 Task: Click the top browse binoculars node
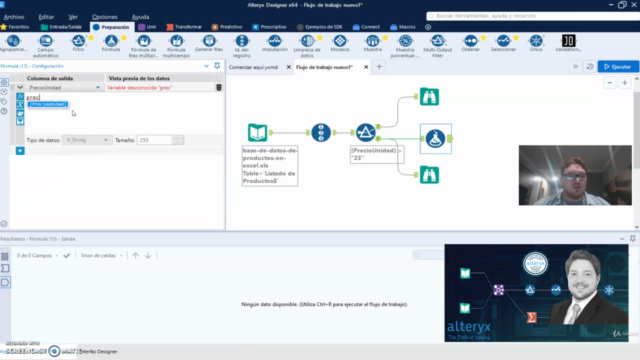(429, 97)
